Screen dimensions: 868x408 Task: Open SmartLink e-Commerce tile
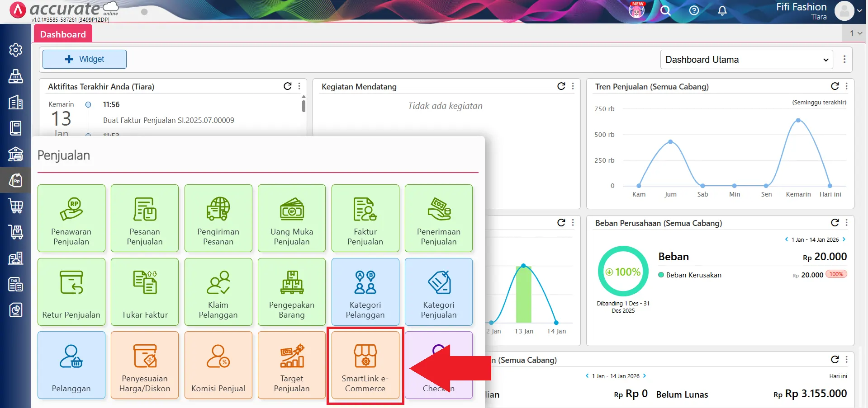(365, 365)
